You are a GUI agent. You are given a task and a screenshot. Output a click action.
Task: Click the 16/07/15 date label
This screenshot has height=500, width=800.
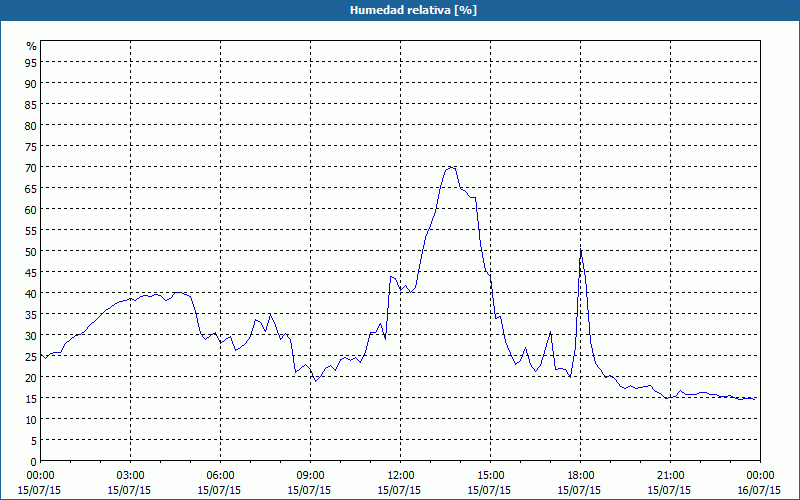(760, 490)
